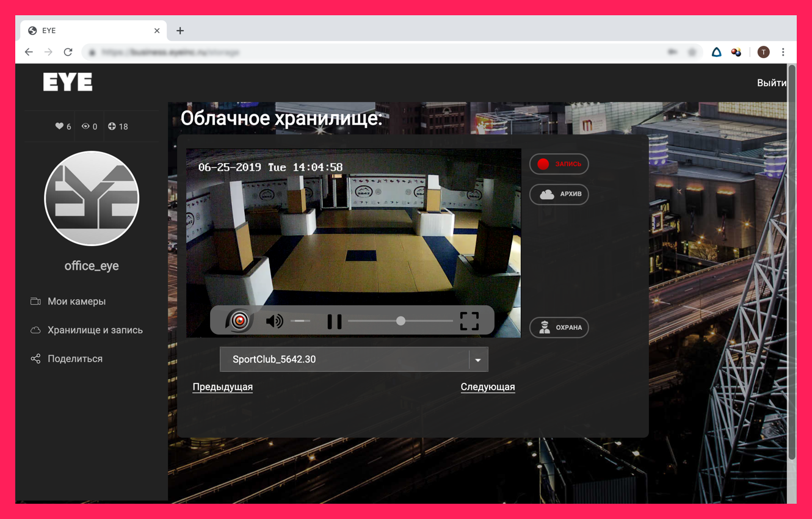Select the EYE browser tab
The width and height of the screenshot is (812, 519).
(95, 31)
